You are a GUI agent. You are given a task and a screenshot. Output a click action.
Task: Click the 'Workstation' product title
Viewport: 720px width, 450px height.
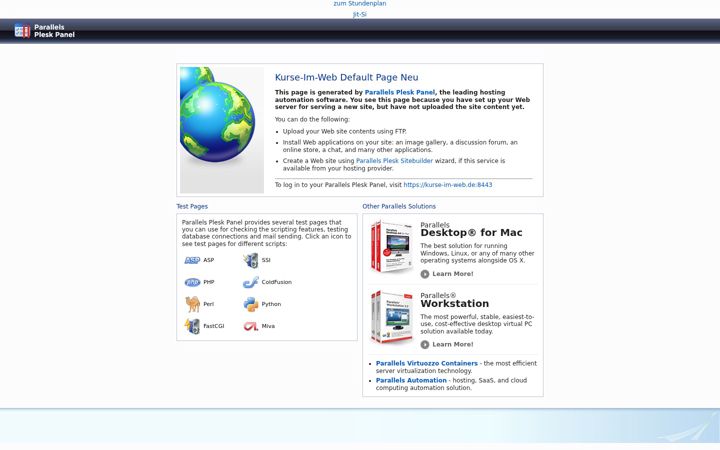[455, 304]
